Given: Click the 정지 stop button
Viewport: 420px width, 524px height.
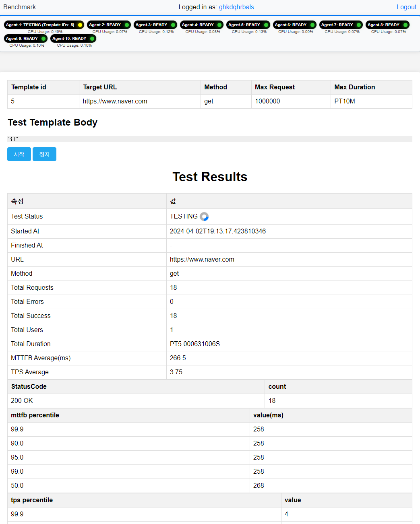Looking at the screenshot, I should [x=44, y=154].
